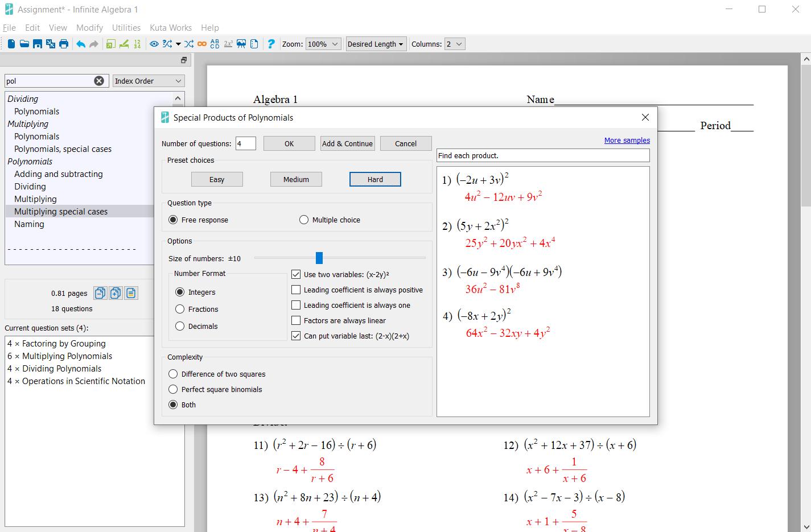Click the grey redo arrow icon
The height and width of the screenshot is (532, 811).
[94, 44]
